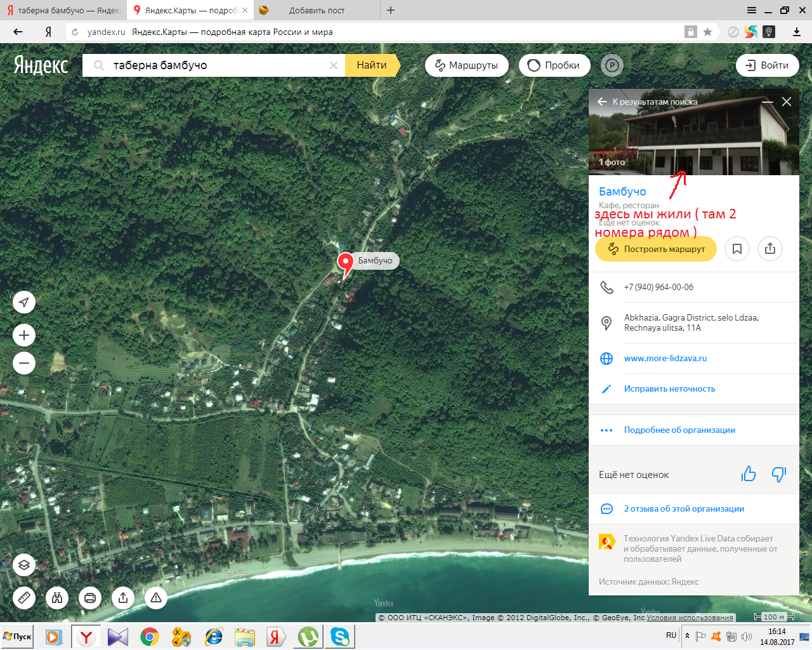This screenshot has height=650, width=812.
Task: Open the browser hamburger menu
Action: click(x=752, y=10)
